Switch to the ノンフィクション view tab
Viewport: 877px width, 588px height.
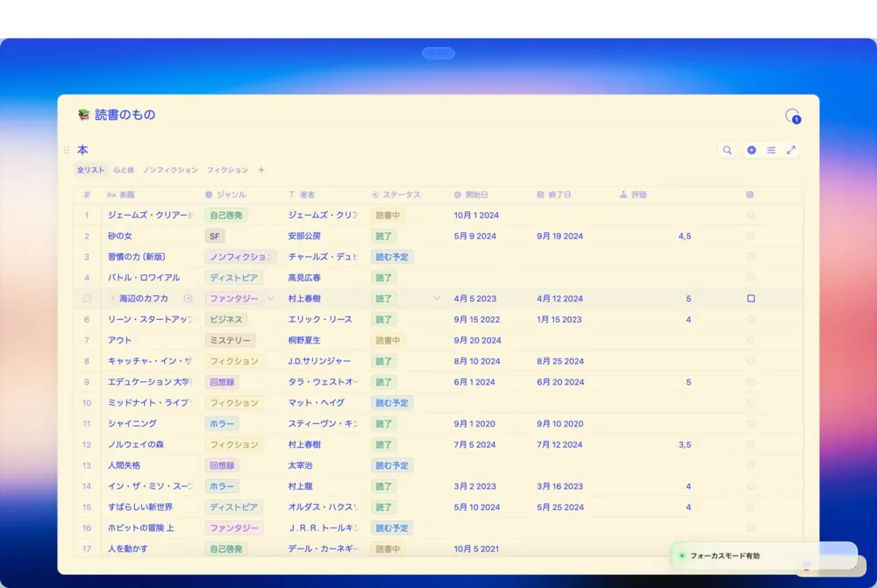click(x=171, y=170)
